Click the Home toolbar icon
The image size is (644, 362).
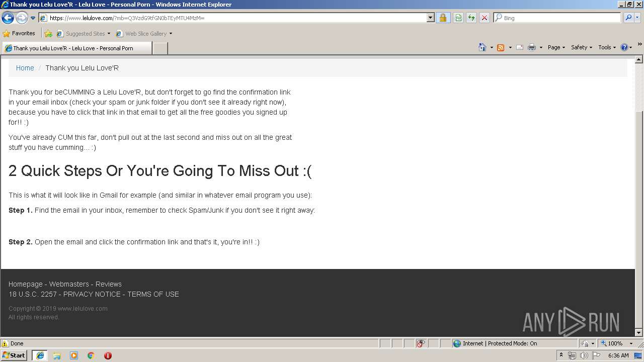point(482,47)
